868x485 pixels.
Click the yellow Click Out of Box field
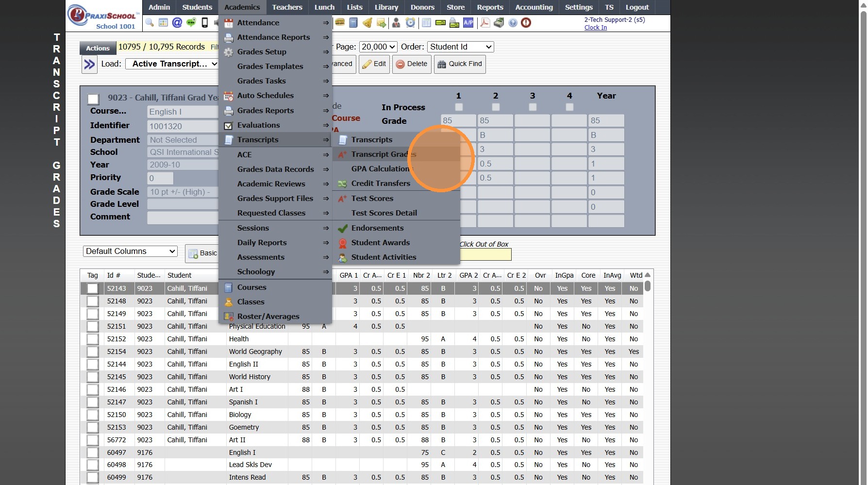[x=485, y=254]
